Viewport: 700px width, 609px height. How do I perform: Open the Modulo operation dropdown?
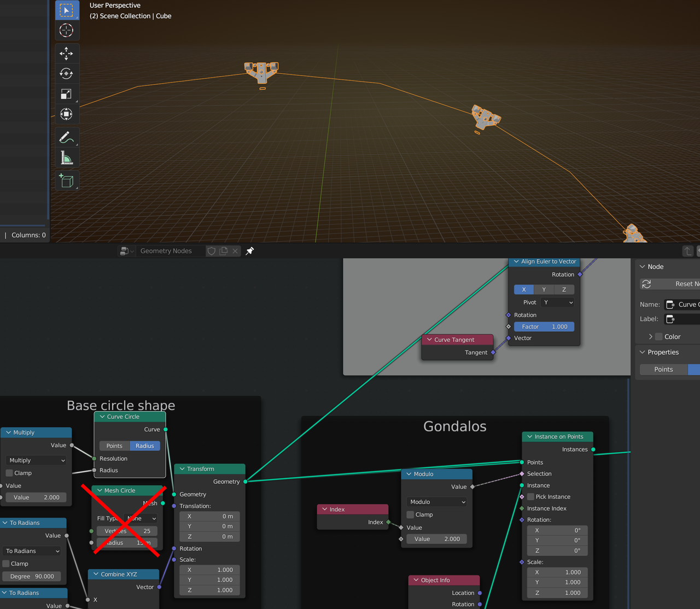pyautogui.click(x=437, y=502)
